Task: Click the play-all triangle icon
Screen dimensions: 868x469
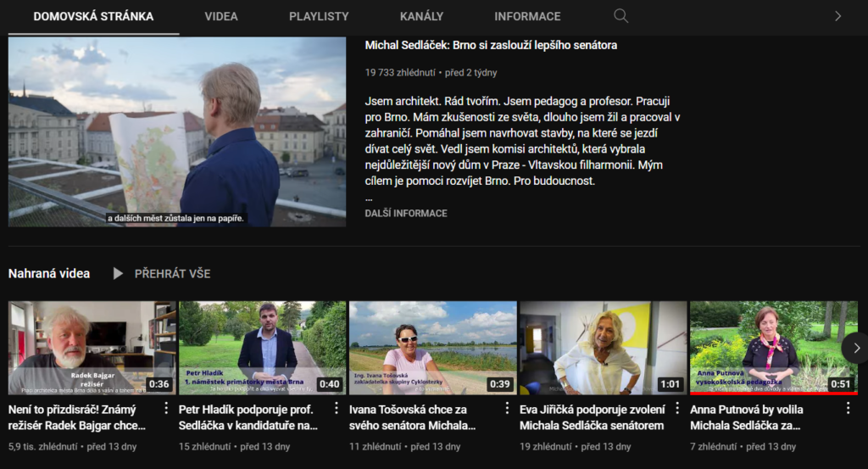Action: pos(117,274)
